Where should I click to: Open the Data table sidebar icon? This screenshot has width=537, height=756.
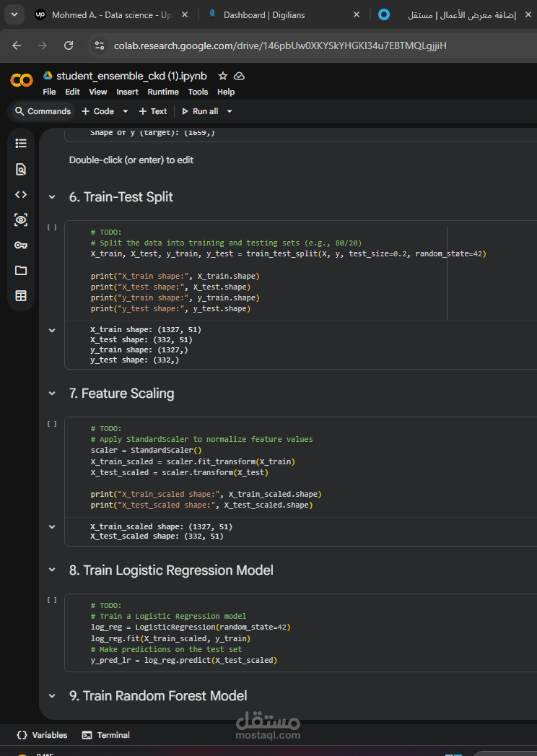pos(21,295)
